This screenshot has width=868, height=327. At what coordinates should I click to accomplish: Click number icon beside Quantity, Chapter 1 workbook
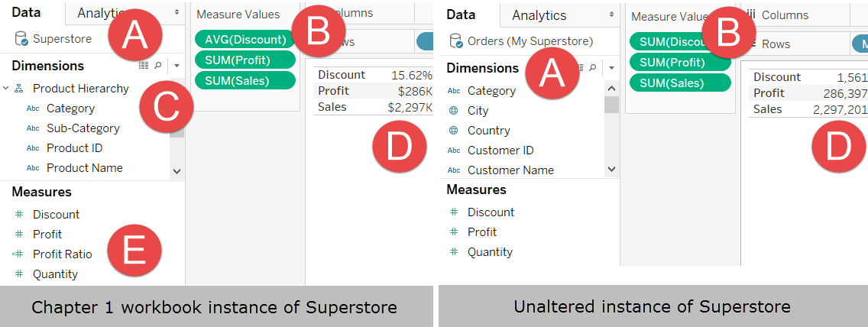click(19, 274)
